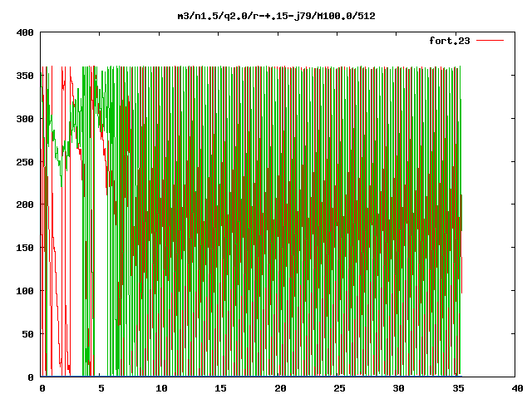Click the y-axis label 50

pyautogui.click(x=27, y=334)
